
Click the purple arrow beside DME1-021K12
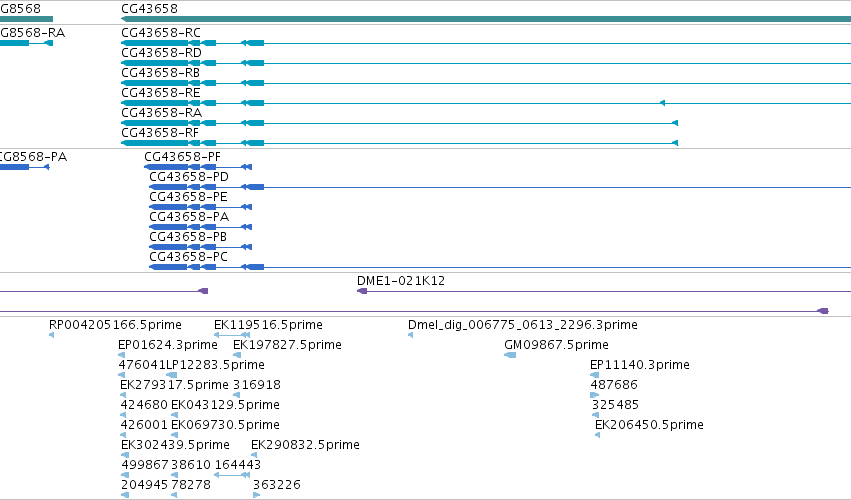(362, 292)
